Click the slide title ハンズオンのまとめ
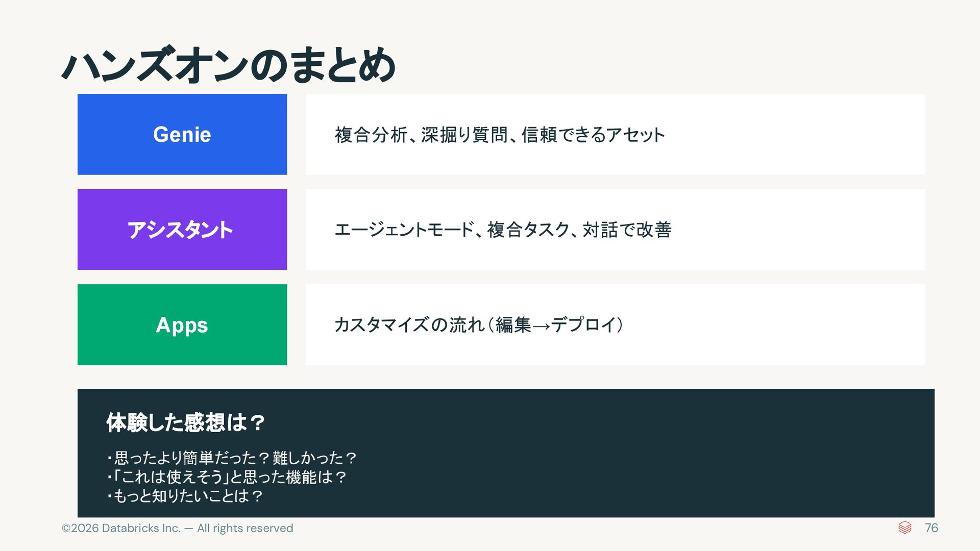This screenshot has height=551, width=980. point(229,65)
